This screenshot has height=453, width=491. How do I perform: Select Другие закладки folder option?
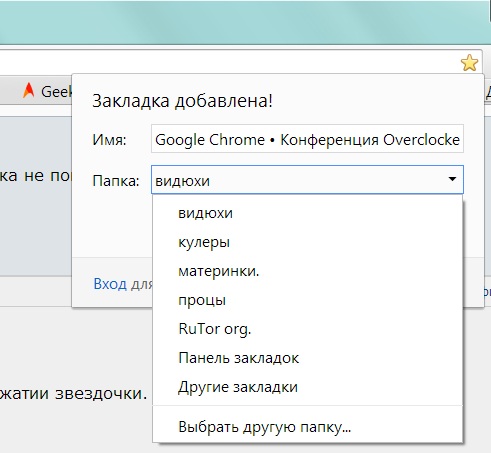(307, 387)
